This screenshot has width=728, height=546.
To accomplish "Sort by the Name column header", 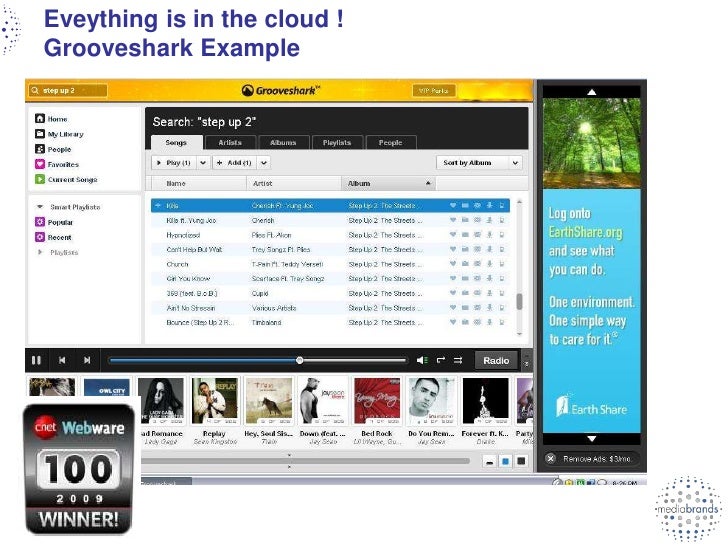I will [x=200, y=183].
